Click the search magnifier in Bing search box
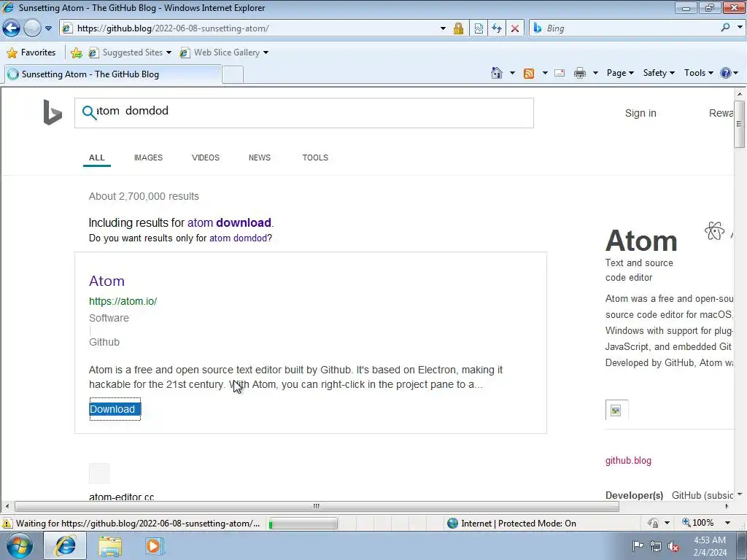Viewport: 747px width, 560px height. [89, 113]
